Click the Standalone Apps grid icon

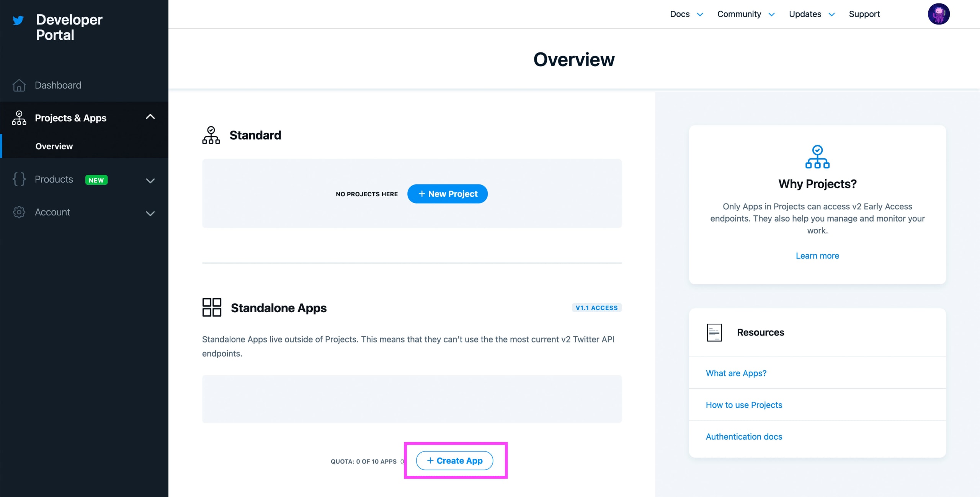tap(212, 307)
